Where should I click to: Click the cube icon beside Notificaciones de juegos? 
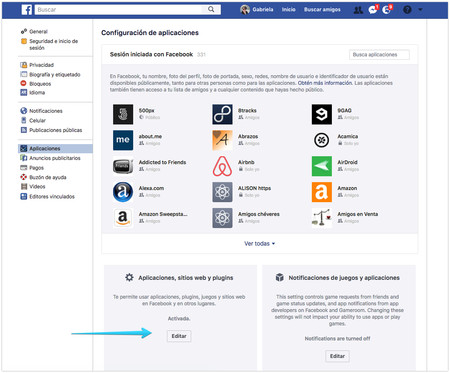pyautogui.click(x=280, y=277)
